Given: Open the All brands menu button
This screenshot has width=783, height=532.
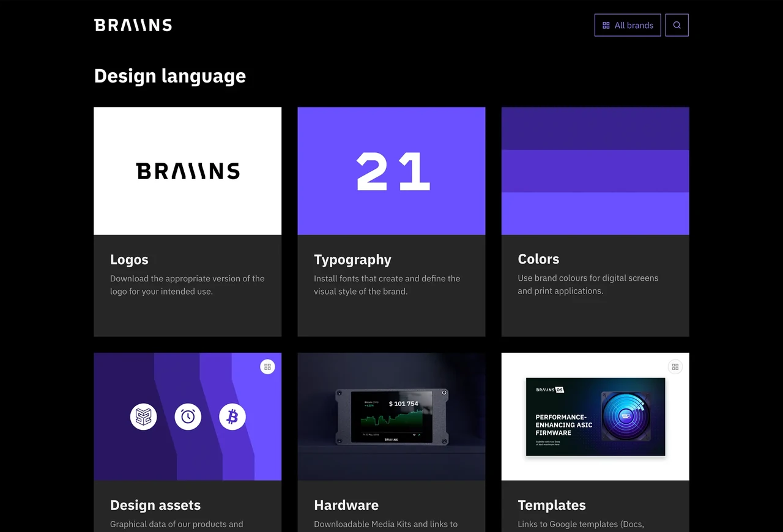Looking at the screenshot, I should tap(628, 25).
